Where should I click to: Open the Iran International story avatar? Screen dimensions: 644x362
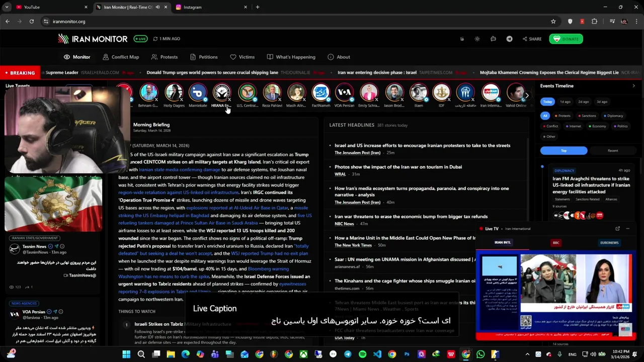click(491, 93)
